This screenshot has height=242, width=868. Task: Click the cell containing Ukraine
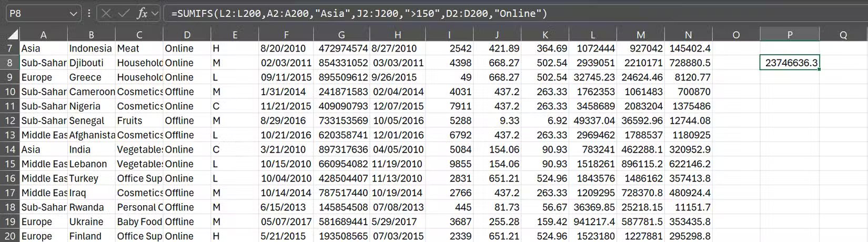(x=92, y=222)
